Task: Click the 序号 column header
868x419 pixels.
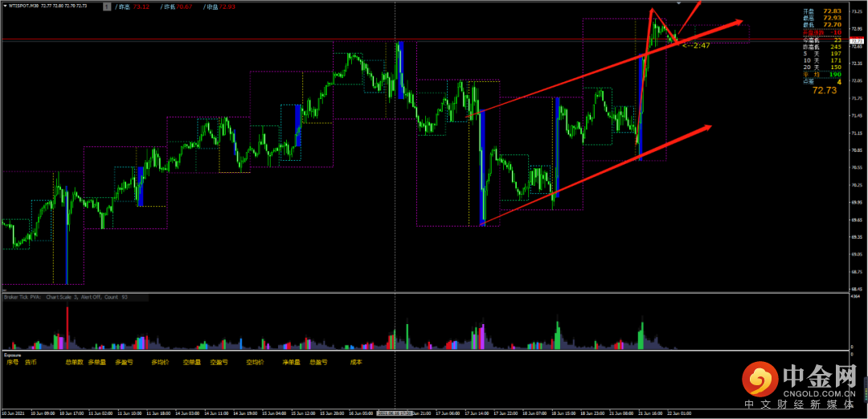Action: tap(13, 362)
